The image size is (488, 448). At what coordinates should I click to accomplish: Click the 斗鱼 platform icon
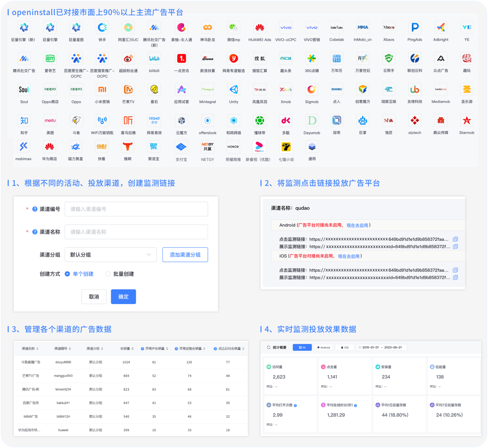tap(76, 121)
